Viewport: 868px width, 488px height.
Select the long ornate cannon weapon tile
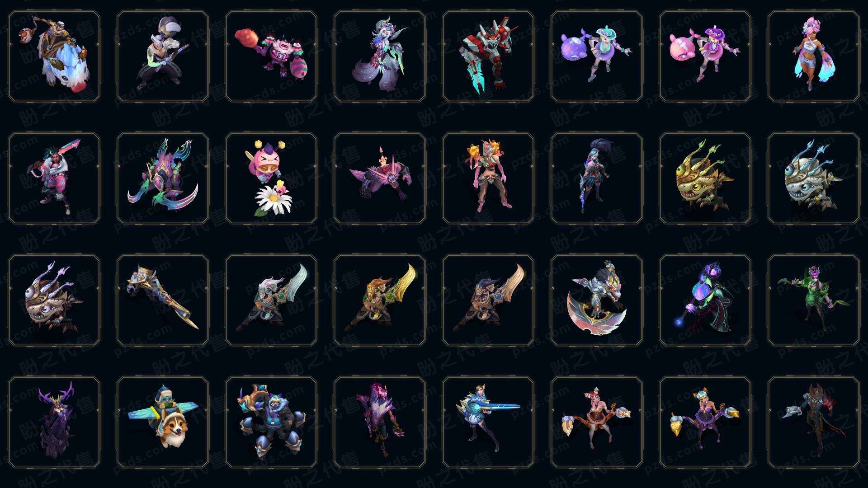[x=163, y=300]
